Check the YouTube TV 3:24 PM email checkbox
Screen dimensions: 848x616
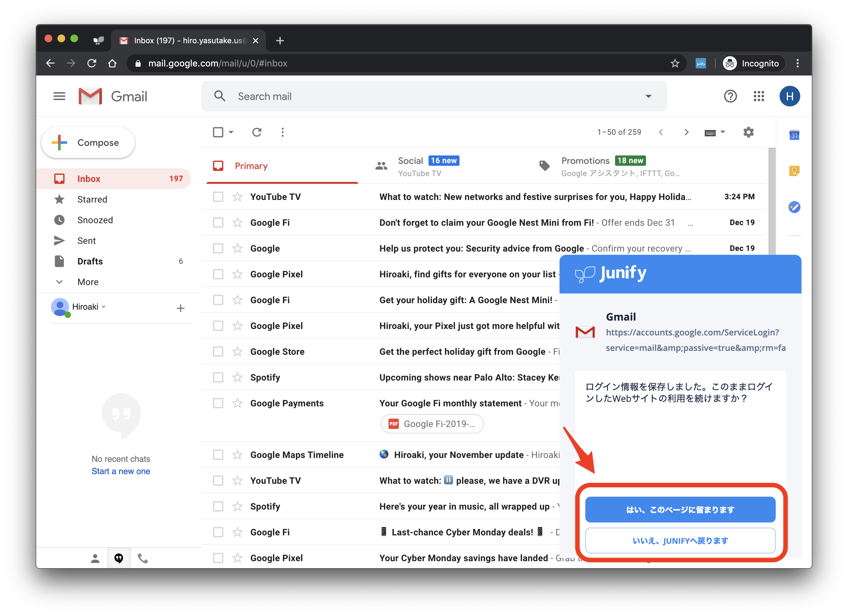click(218, 197)
